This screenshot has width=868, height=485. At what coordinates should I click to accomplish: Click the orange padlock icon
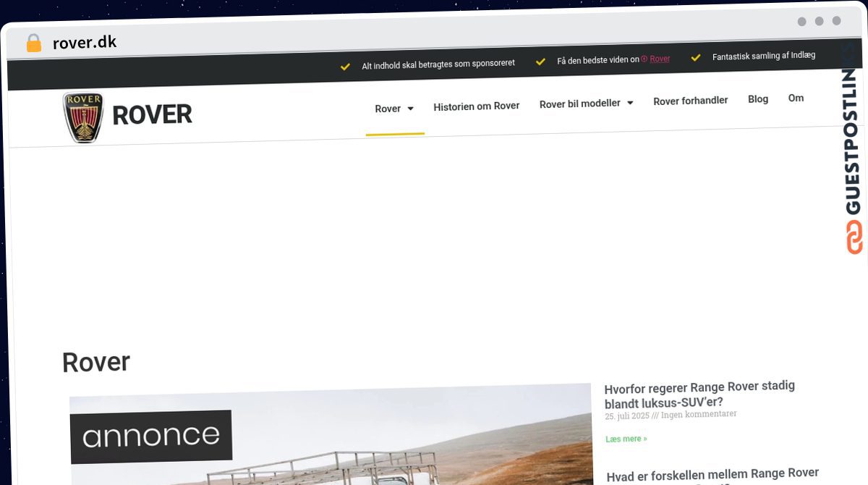[33, 43]
